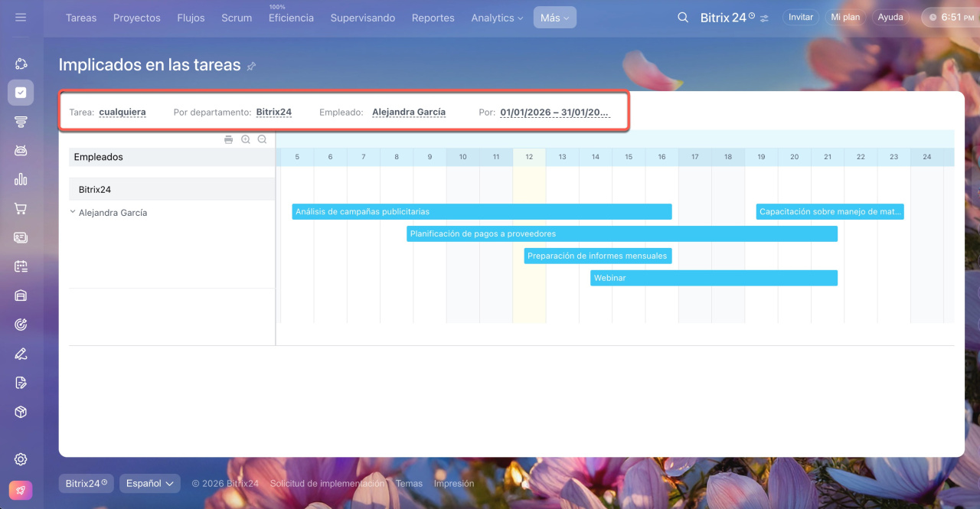Go to the Proyectos tab
Viewport: 980px width, 509px height.
(x=136, y=18)
